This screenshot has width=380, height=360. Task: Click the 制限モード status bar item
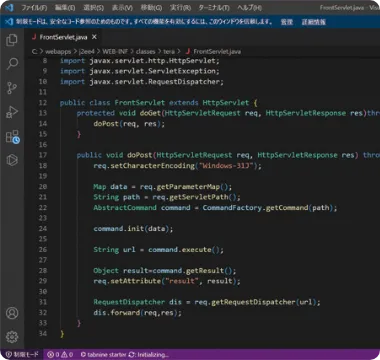click(22, 355)
